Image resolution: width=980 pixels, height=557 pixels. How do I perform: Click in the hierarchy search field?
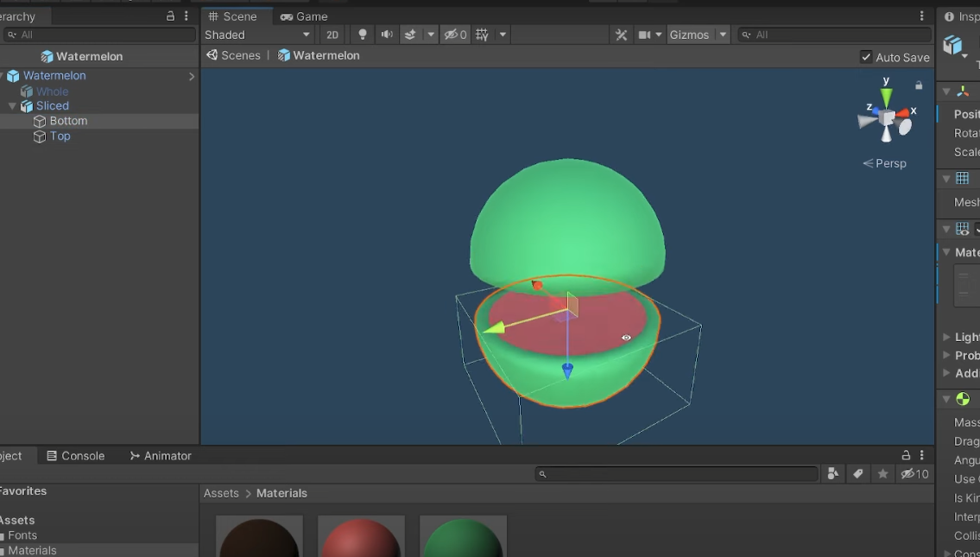click(x=98, y=35)
